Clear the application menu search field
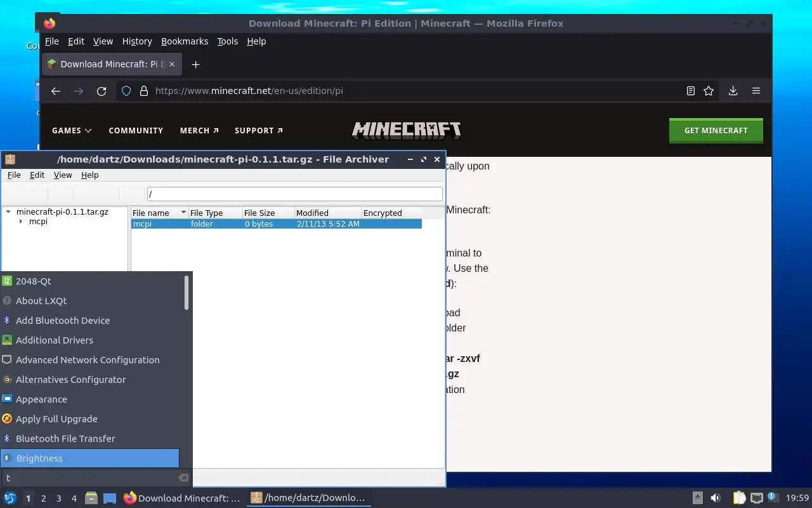812x508 pixels. 183,478
